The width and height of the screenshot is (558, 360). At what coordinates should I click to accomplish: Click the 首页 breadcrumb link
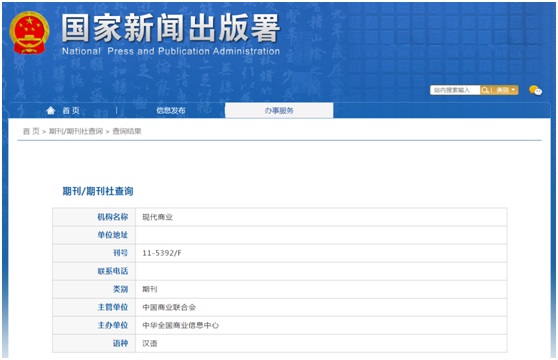(31, 131)
